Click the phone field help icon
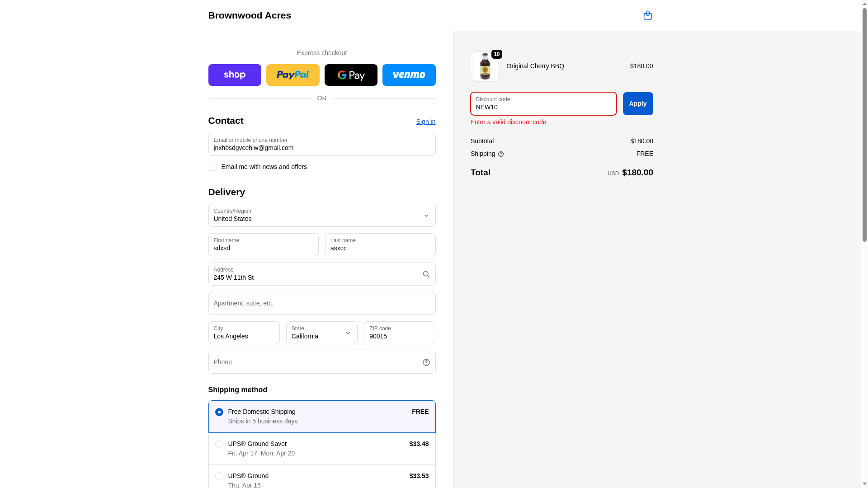868x488 pixels. pyautogui.click(x=426, y=362)
